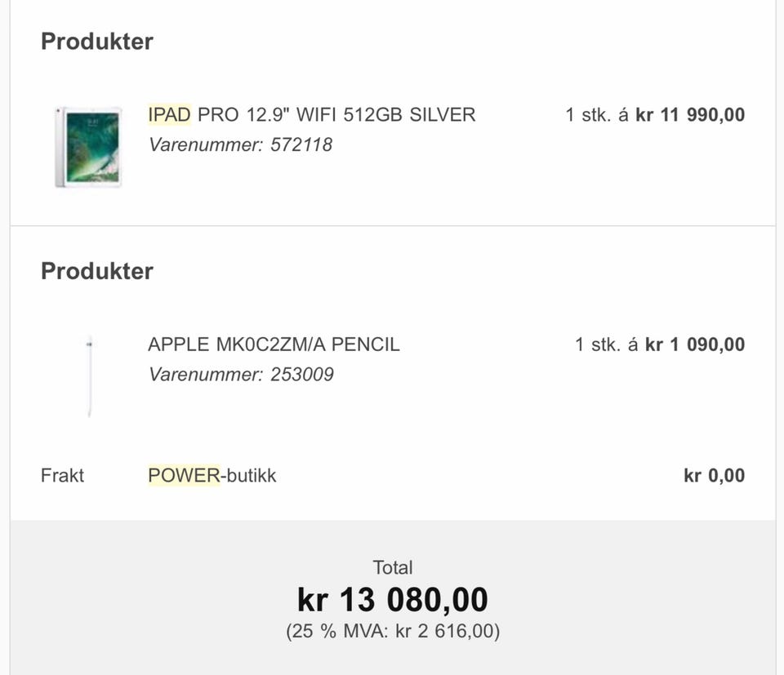Screen dimensions: 784x675
Task: Click the highlighted POWER-butikk text
Action: tap(212, 475)
